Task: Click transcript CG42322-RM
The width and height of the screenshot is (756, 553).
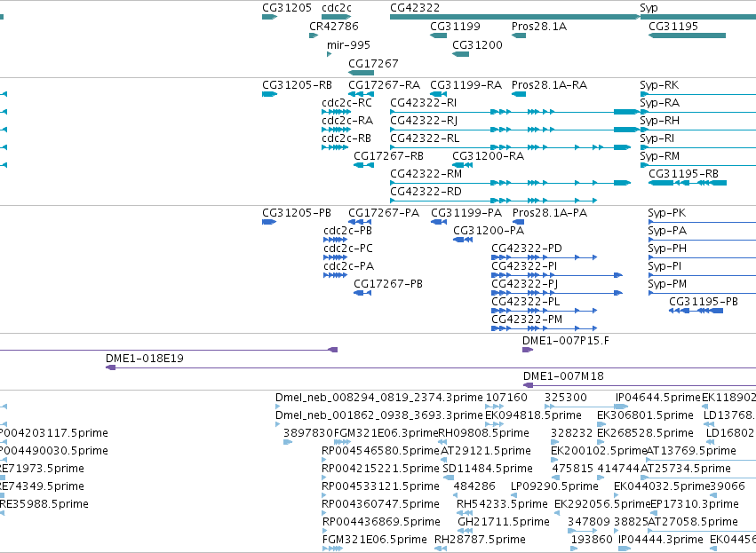Action: (x=511, y=183)
